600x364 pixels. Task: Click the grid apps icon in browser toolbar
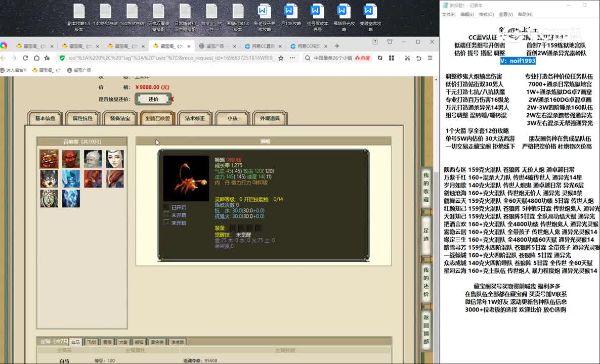tap(391, 58)
